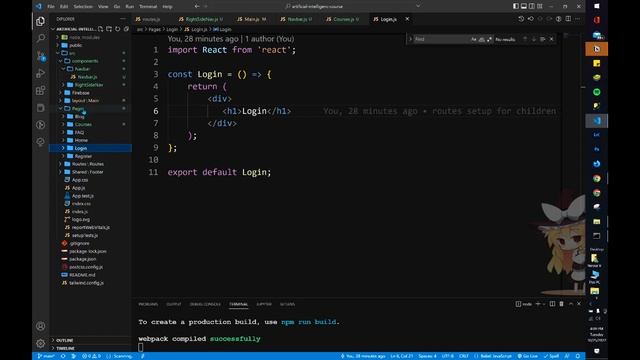
Task: Click errors and warnings count in status bar
Action: pos(91,356)
